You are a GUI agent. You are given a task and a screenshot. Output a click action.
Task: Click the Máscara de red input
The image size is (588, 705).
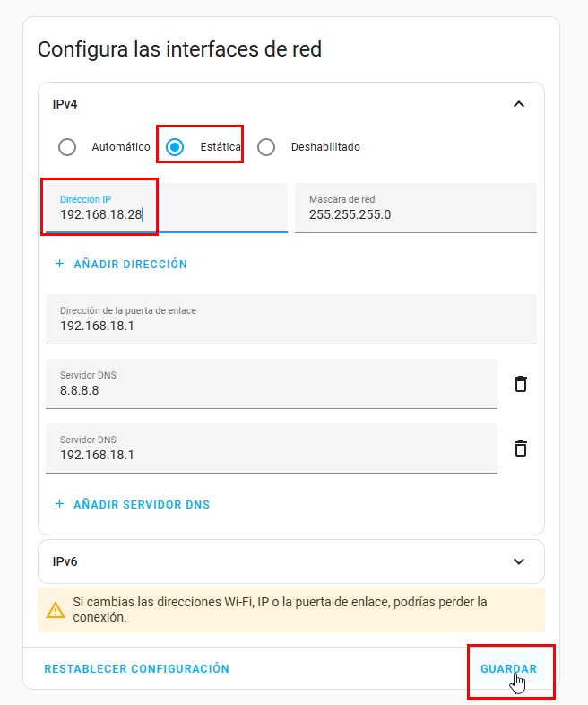point(415,214)
